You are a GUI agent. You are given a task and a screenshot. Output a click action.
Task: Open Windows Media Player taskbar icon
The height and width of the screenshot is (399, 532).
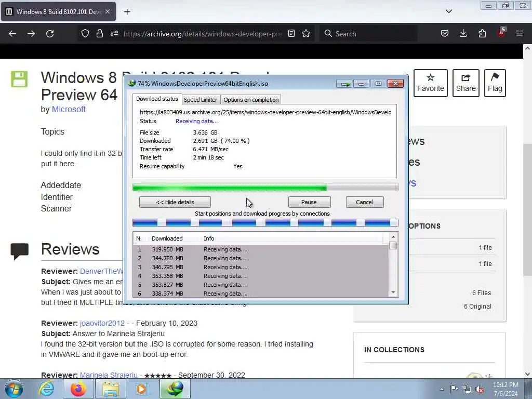pyautogui.click(x=141, y=389)
